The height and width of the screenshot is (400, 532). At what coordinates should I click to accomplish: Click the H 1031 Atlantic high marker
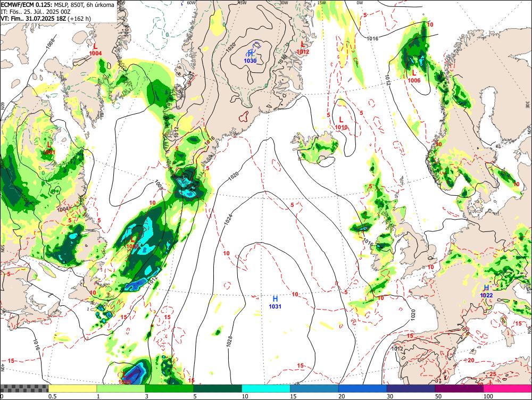(x=275, y=302)
